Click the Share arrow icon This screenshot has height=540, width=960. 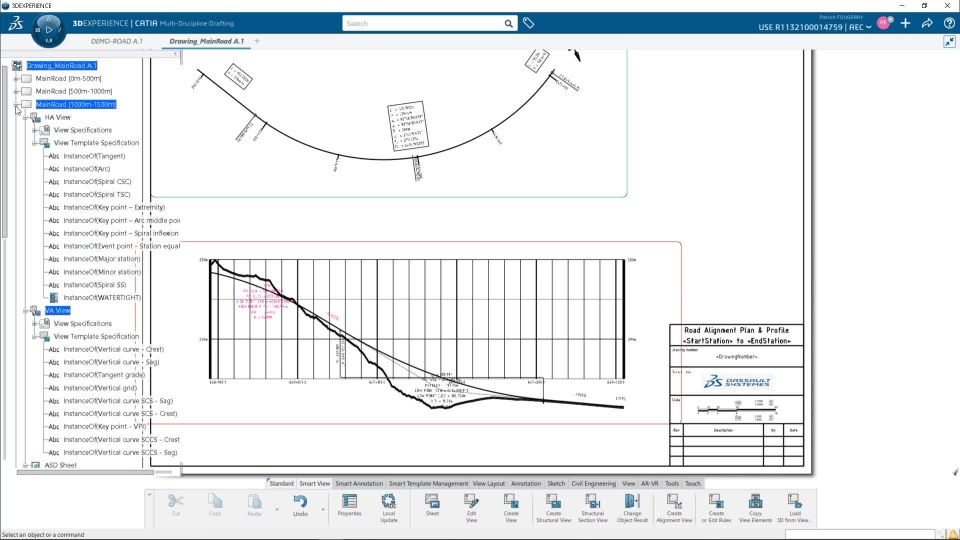click(927, 23)
